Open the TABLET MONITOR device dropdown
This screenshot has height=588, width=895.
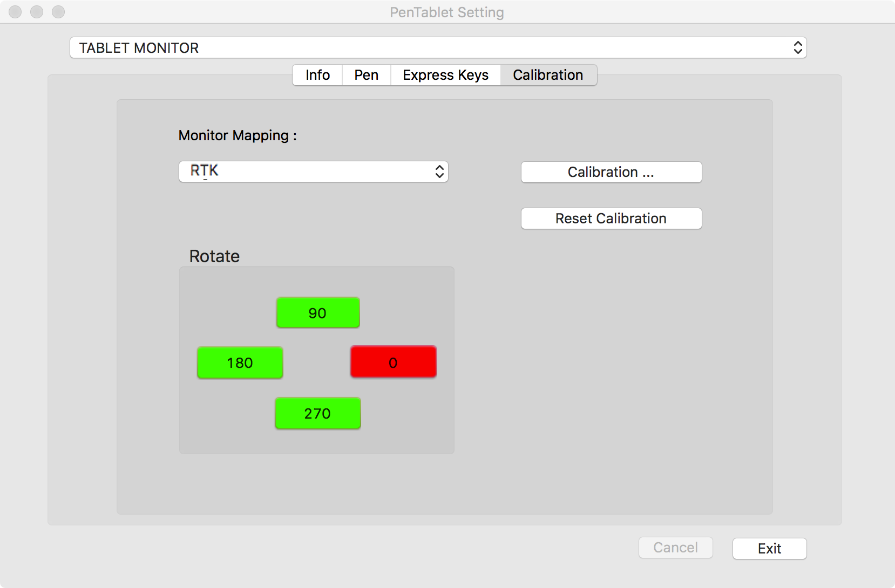click(438, 47)
